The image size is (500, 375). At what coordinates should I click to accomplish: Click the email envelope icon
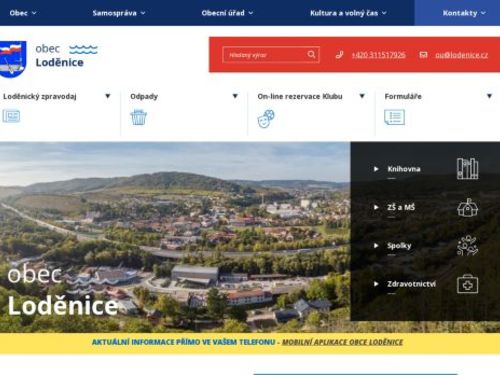coord(423,55)
